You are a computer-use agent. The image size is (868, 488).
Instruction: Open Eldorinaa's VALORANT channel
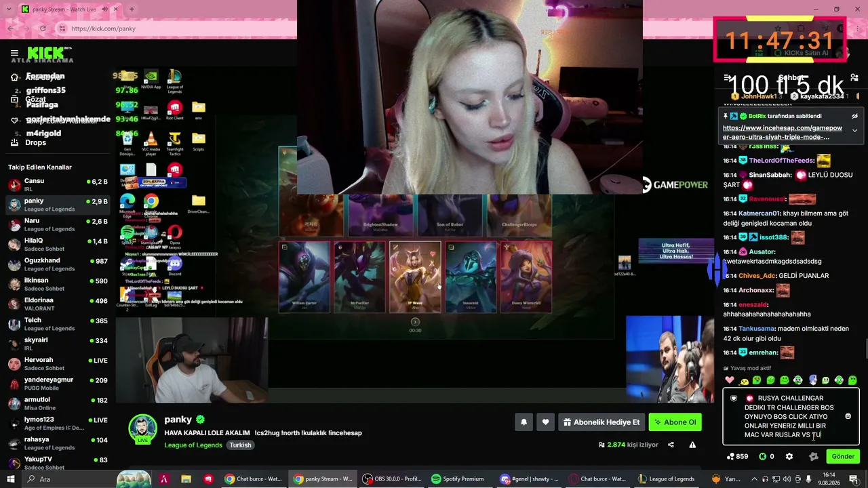[58, 304]
